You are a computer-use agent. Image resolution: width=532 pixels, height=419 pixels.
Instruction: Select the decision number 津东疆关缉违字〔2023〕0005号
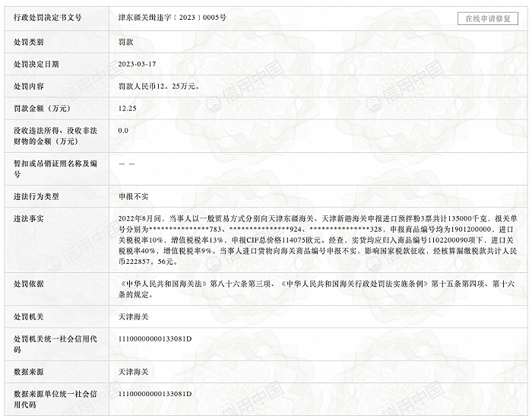[x=172, y=17]
